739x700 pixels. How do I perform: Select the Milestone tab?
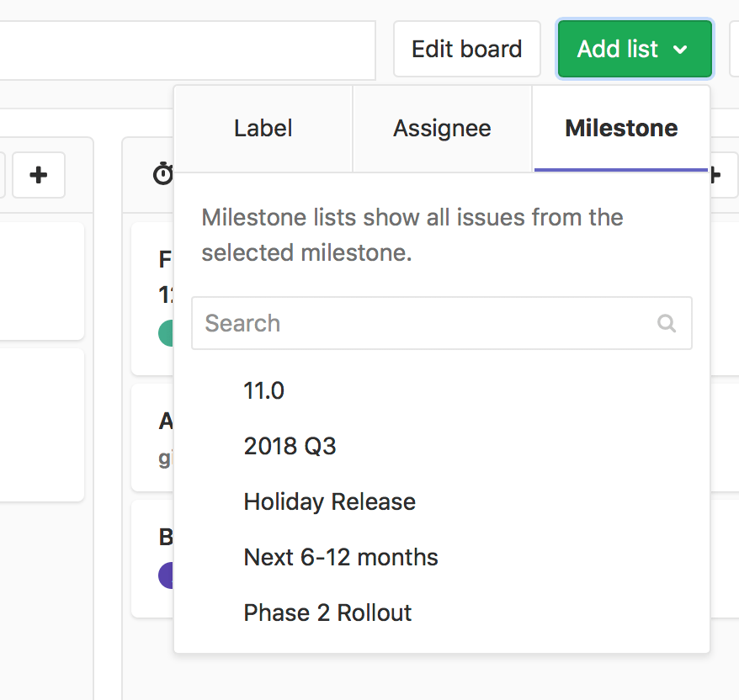(620, 128)
